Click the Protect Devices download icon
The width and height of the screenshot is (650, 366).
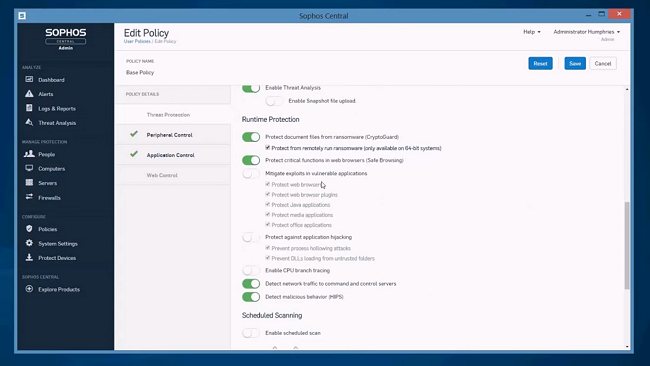pos(29,257)
